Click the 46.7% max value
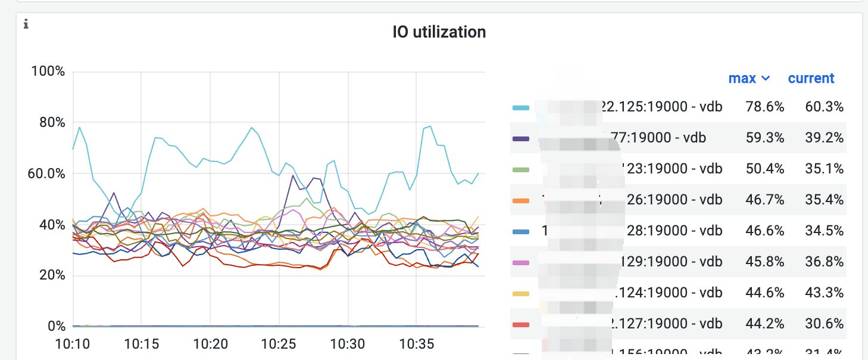868x360 pixels. [764, 200]
